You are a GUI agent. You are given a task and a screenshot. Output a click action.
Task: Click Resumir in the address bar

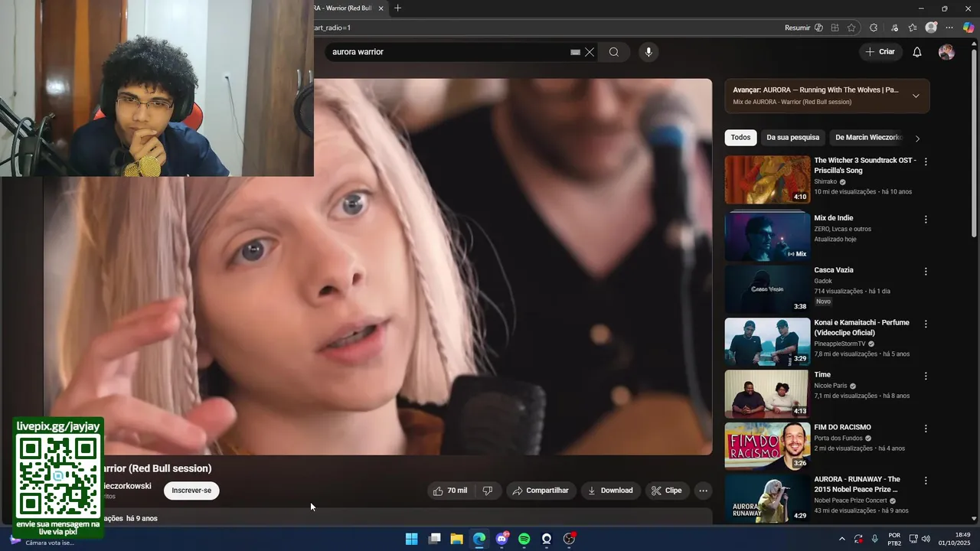797,28
